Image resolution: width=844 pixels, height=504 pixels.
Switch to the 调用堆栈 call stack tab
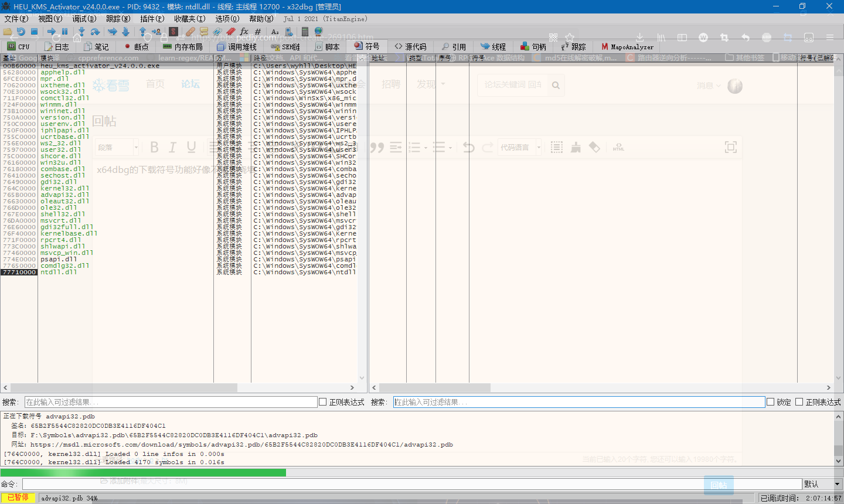click(237, 47)
